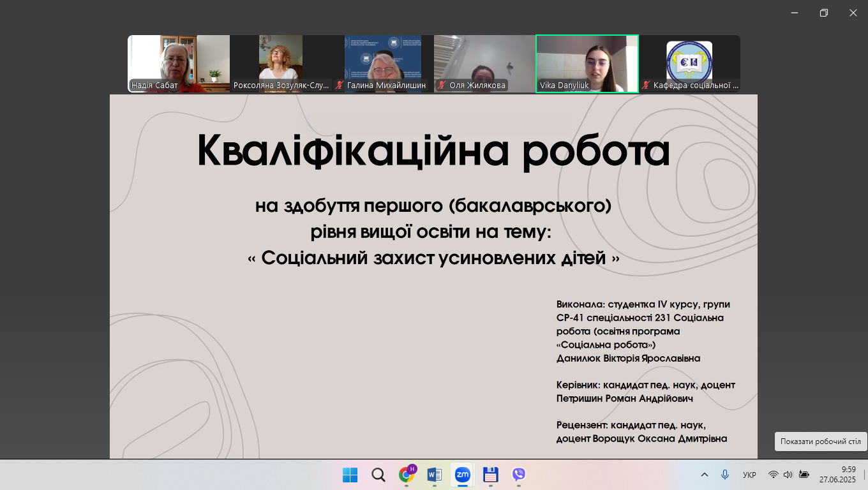Open Microsoft Word from the taskbar
868x490 pixels.
(x=435, y=475)
